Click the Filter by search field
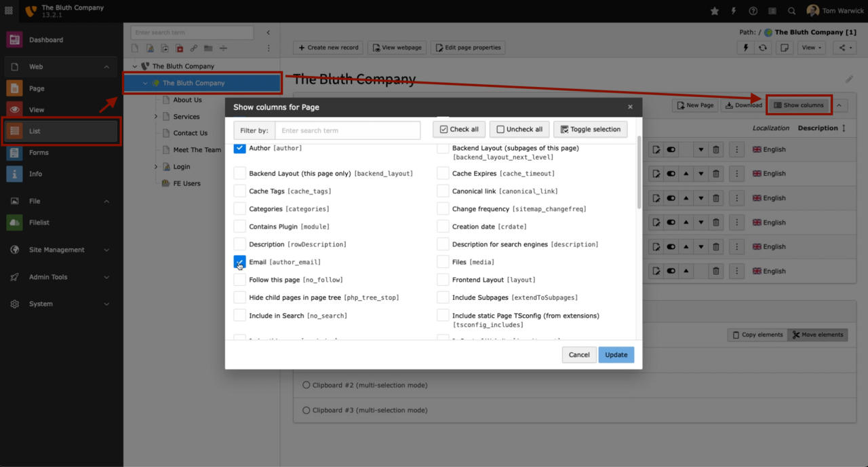 [x=347, y=130]
